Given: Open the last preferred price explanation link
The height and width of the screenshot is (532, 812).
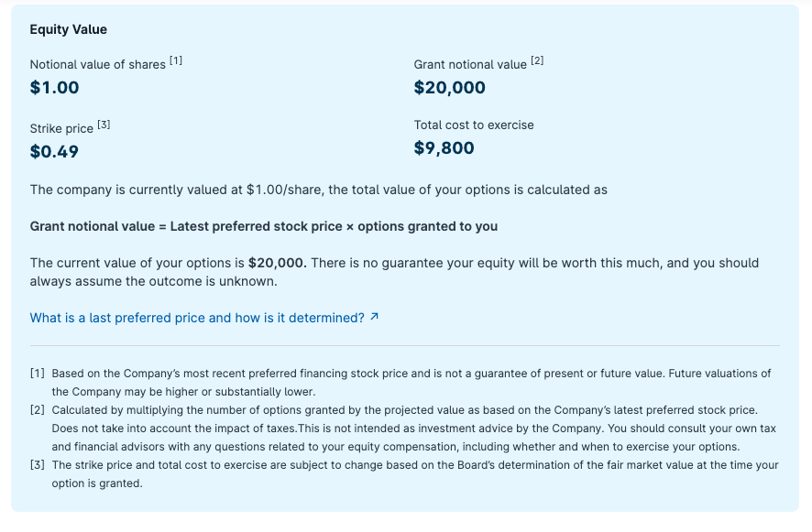Looking at the screenshot, I should (197, 316).
